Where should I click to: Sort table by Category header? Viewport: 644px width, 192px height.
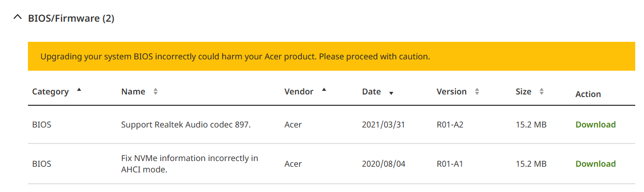(50, 91)
